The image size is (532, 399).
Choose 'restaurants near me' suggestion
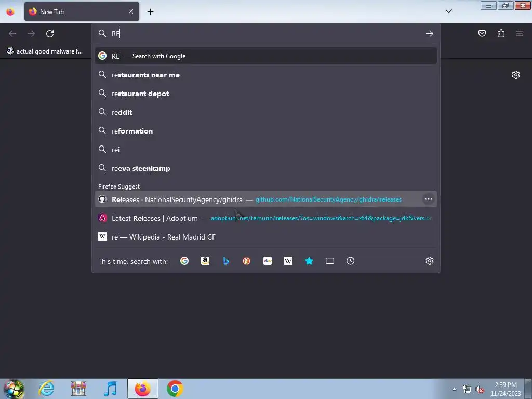click(266, 75)
